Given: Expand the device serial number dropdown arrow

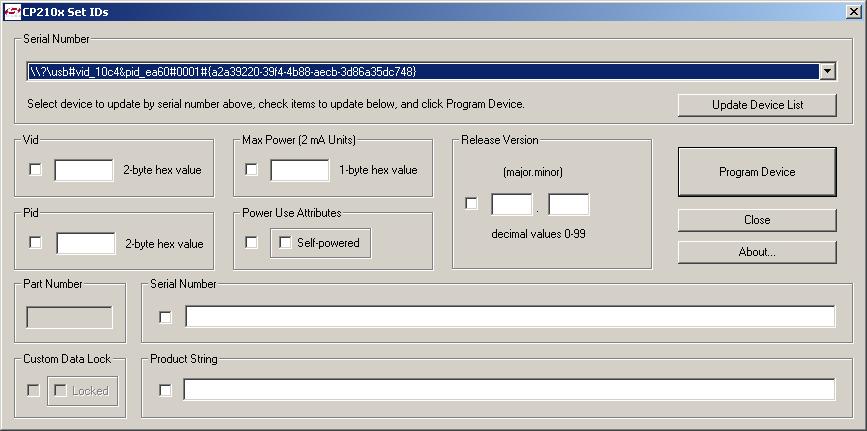Looking at the screenshot, I should tap(826, 72).
